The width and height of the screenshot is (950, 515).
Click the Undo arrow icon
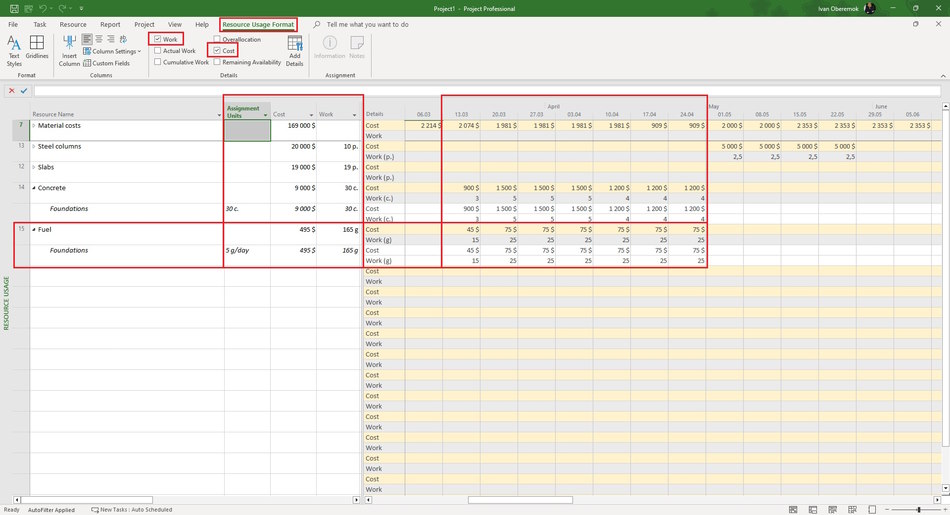pyautogui.click(x=42, y=8)
